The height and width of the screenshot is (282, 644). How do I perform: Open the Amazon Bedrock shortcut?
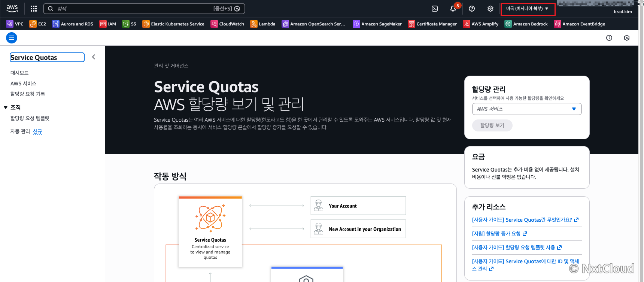pos(526,24)
